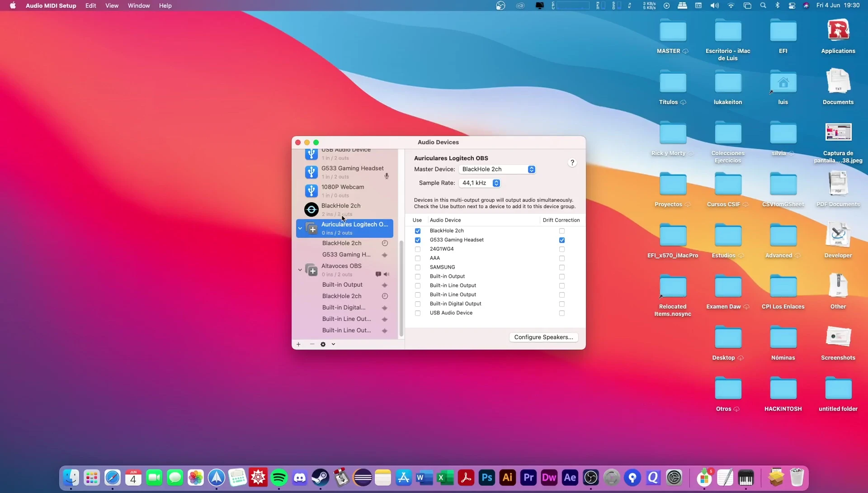868x493 pixels.
Task: Click the BlackHole 2ch black circle device icon
Action: point(311,210)
